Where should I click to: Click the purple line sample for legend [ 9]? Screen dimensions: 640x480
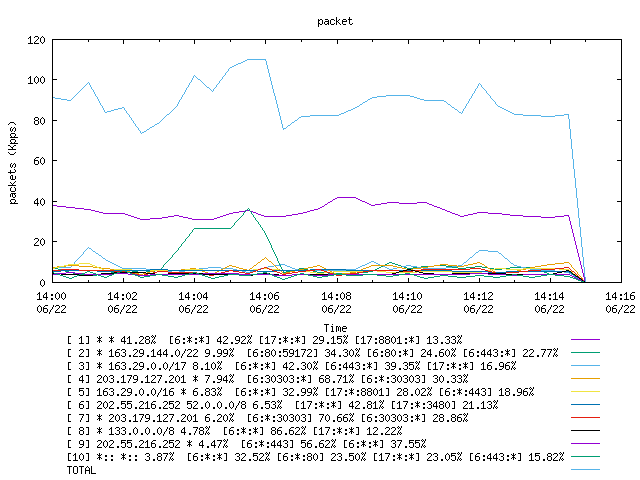click(585, 444)
